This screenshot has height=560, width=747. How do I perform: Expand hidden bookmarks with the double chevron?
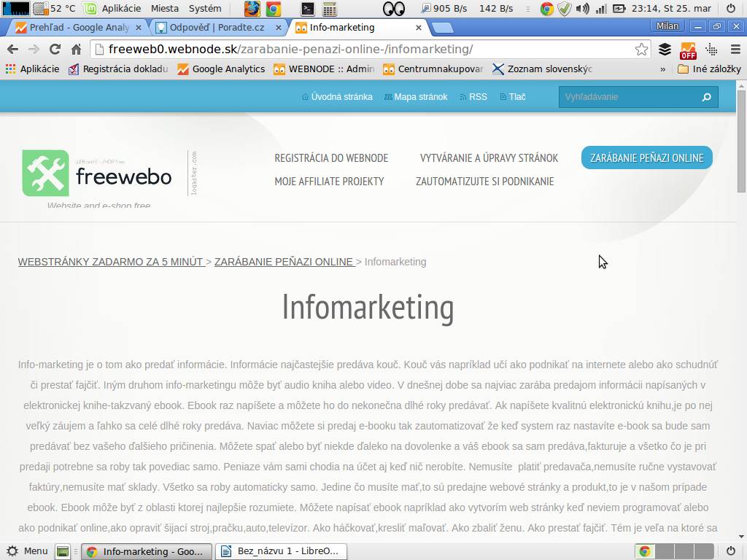point(662,69)
